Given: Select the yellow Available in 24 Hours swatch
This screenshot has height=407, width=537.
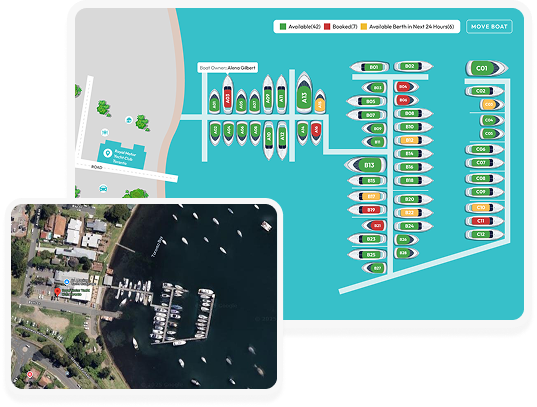Looking at the screenshot, I should [364, 26].
